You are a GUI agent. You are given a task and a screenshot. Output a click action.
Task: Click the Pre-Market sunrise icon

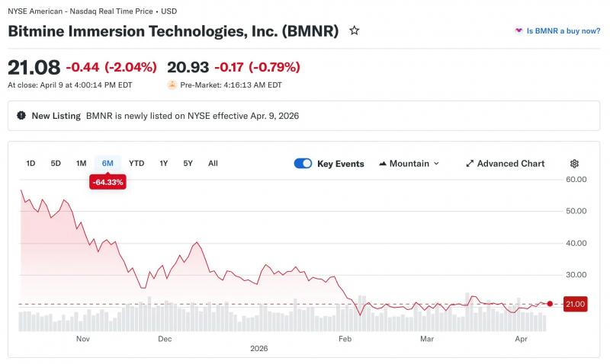[x=172, y=85]
